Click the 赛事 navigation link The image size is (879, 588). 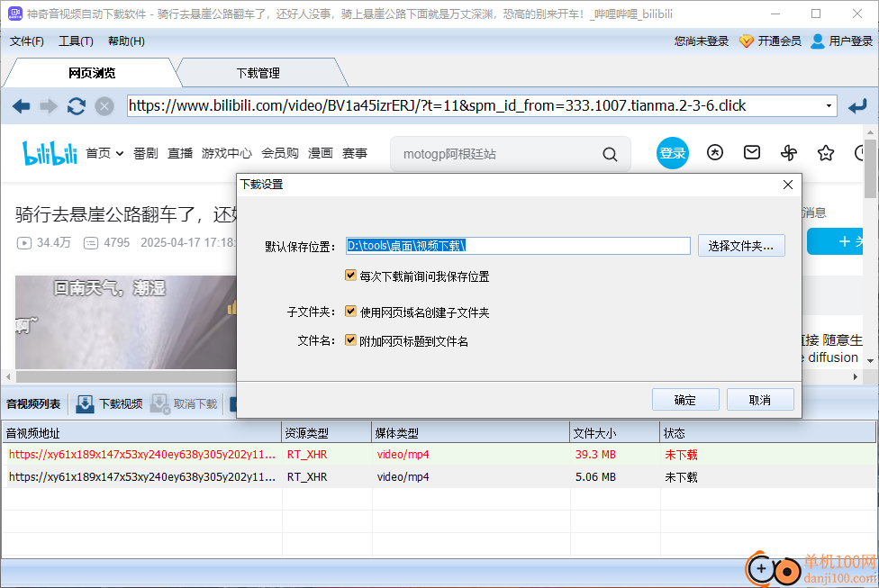(354, 154)
